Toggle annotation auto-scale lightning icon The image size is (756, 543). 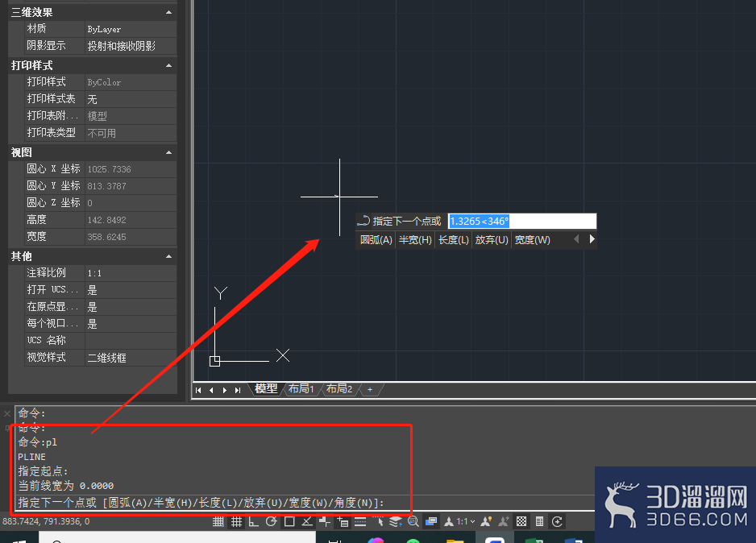tap(504, 521)
